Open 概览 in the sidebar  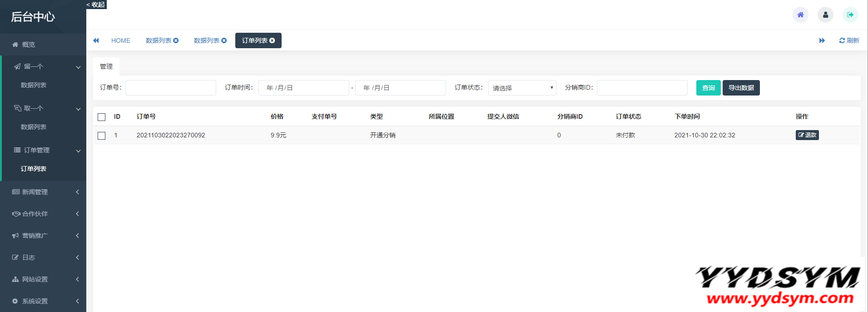pos(29,45)
